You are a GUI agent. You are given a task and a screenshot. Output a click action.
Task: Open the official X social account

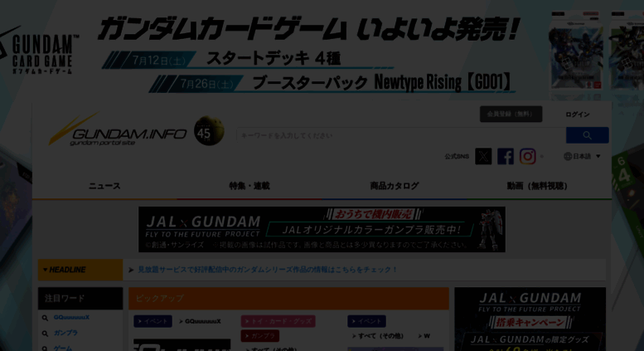pyautogui.click(x=483, y=156)
